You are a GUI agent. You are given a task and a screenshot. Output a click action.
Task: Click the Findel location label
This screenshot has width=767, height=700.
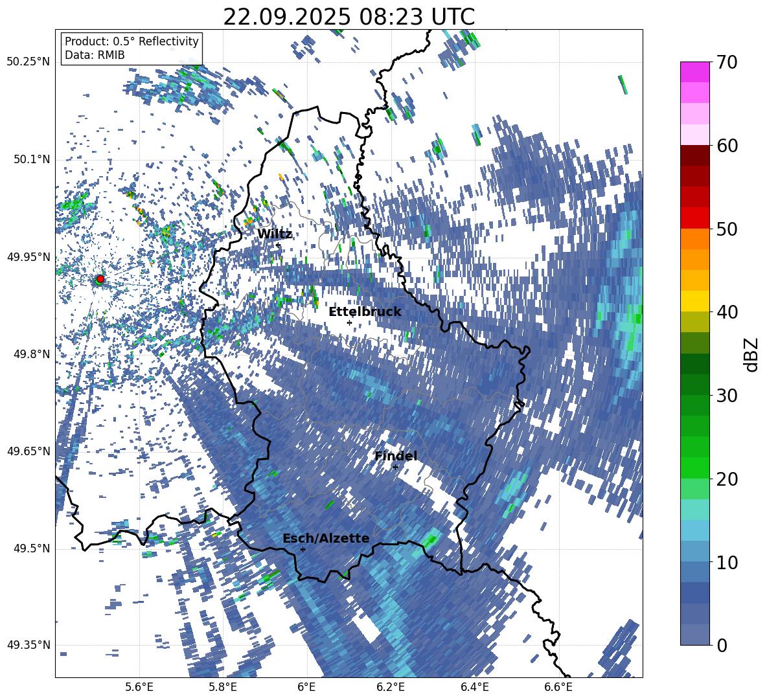tap(396, 456)
